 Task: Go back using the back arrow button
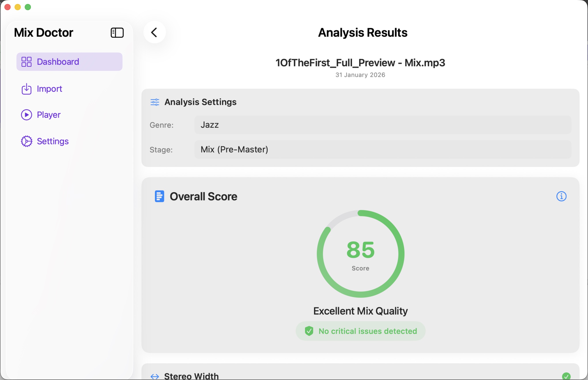point(155,32)
